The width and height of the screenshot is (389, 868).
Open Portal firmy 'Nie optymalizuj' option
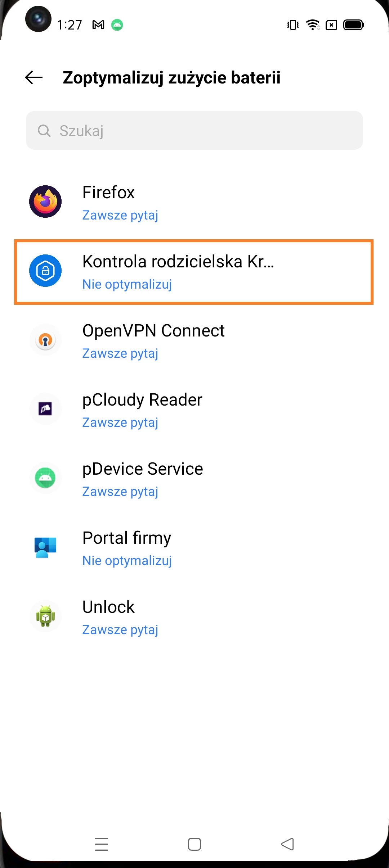[127, 561]
